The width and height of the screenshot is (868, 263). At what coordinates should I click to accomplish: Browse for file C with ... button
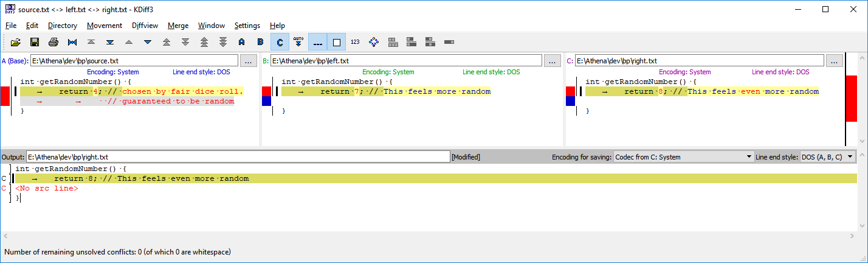point(834,61)
